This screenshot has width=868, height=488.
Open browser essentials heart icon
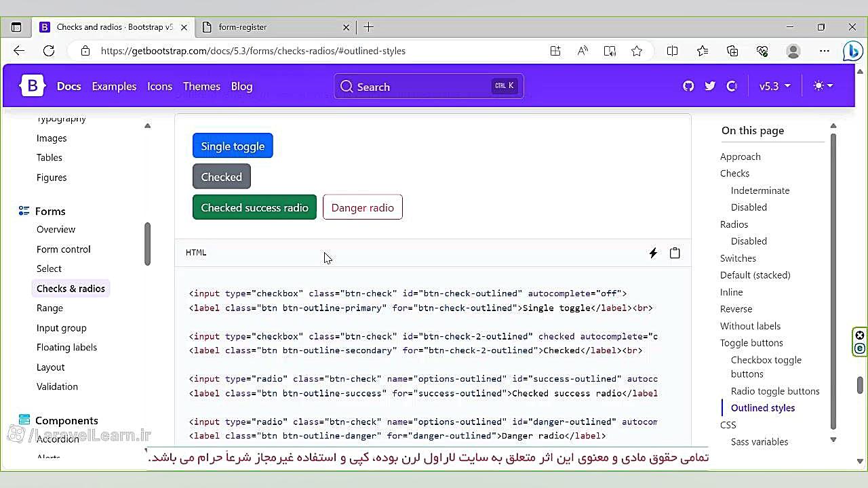(762, 51)
